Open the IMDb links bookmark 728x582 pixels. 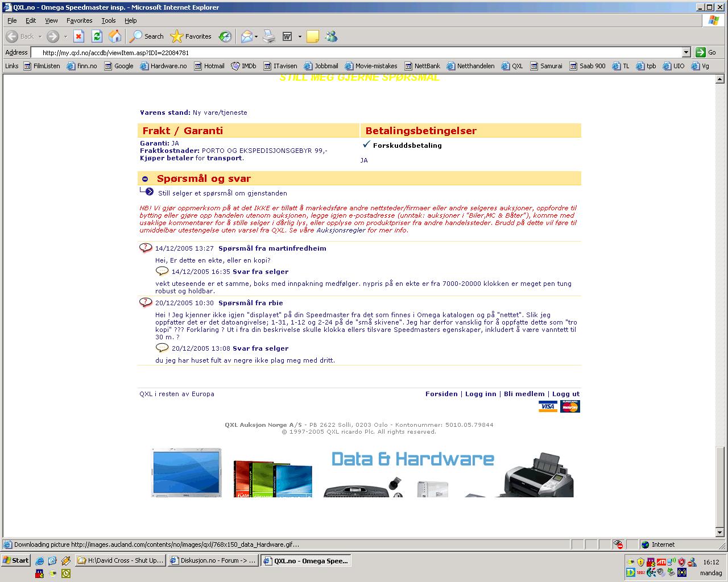coord(243,66)
